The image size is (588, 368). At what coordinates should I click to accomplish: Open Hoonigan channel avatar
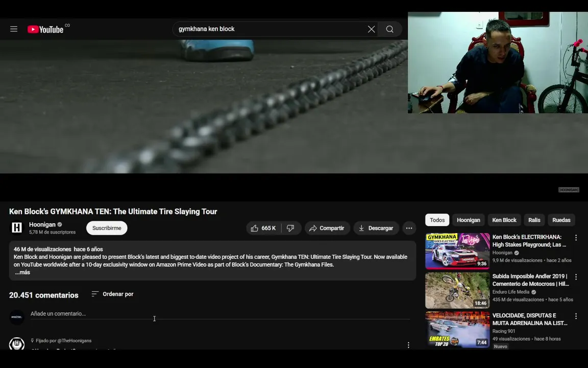click(17, 227)
